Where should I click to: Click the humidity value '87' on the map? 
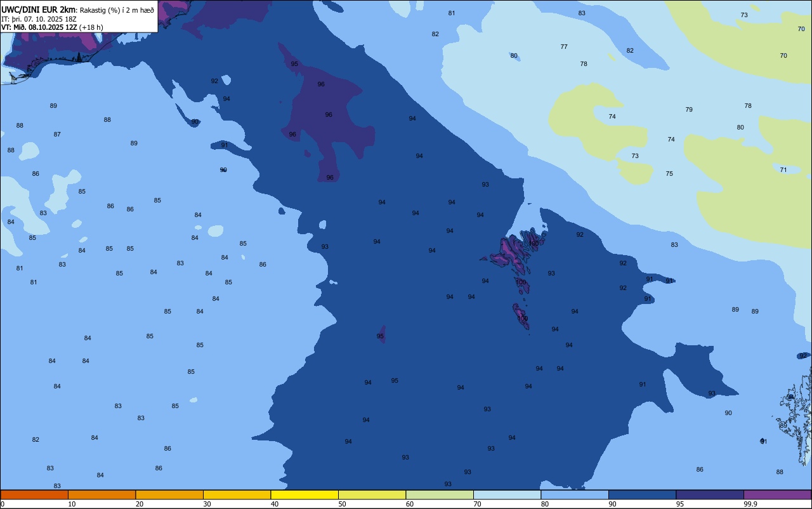click(x=57, y=134)
